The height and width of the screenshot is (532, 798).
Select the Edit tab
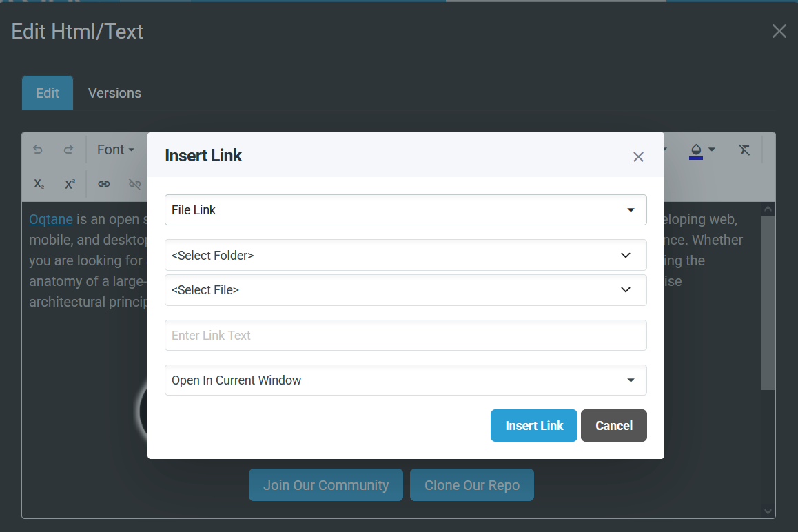48,93
